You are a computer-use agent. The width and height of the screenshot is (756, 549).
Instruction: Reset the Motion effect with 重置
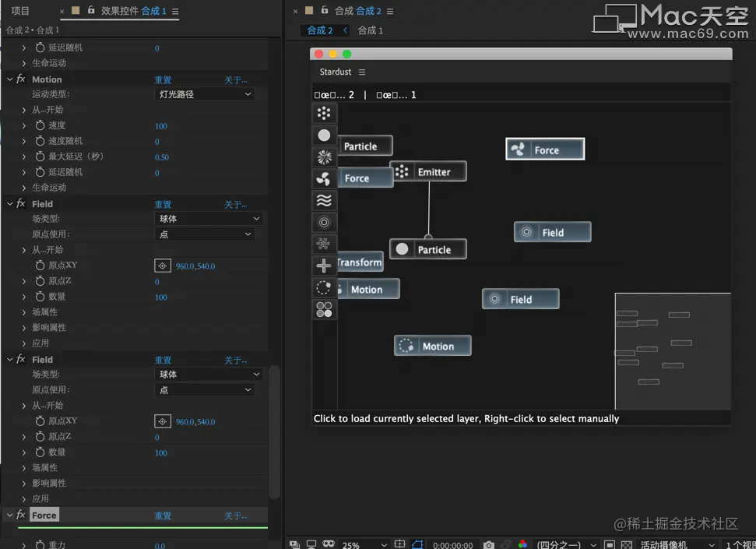coord(163,79)
